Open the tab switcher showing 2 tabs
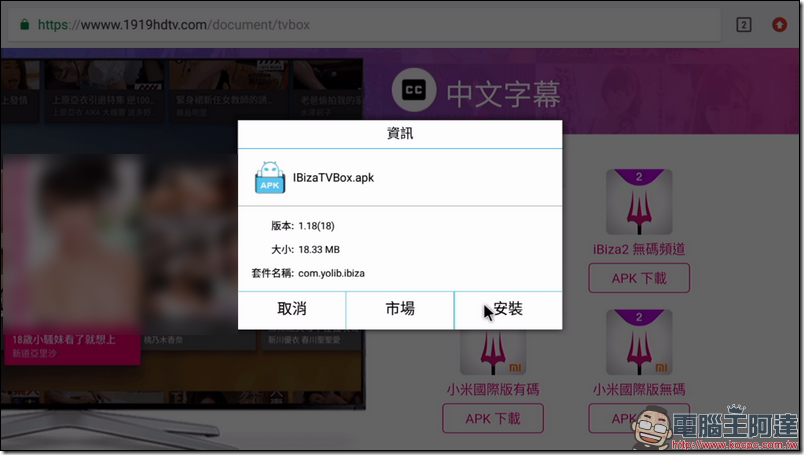The width and height of the screenshot is (804, 455). click(x=743, y=24)
